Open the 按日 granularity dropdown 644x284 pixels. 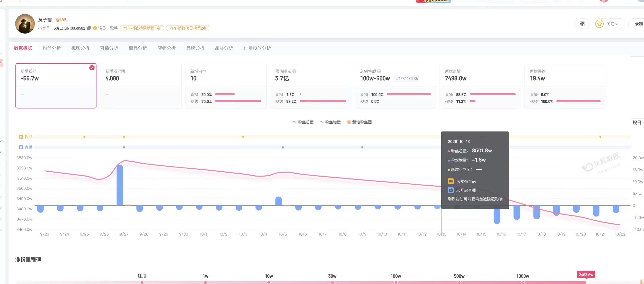click(x=637, y=122)
